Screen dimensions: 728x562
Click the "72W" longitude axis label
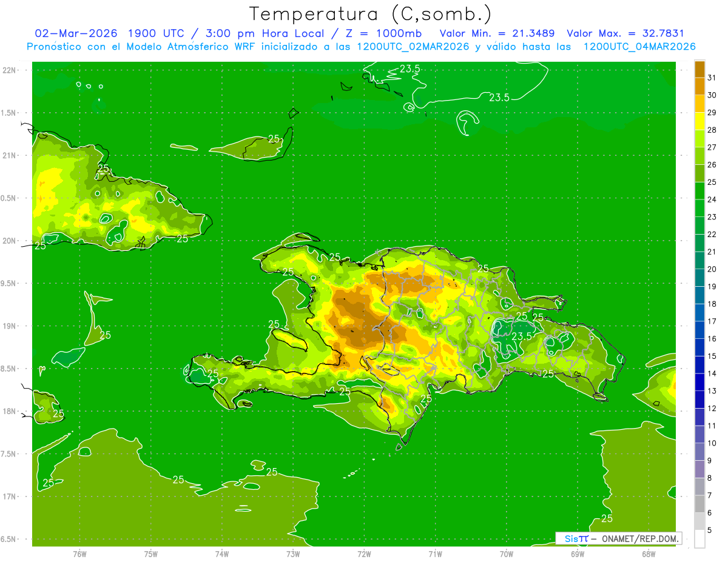pyautogui.click(x=364, y=554)
